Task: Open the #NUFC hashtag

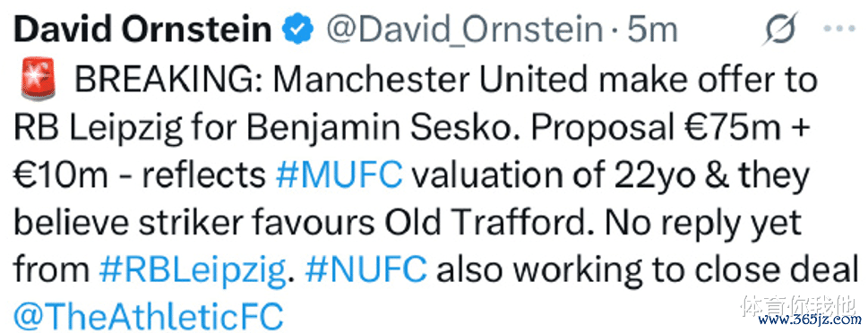Action: pyautogui.click(x=365, y=270)
